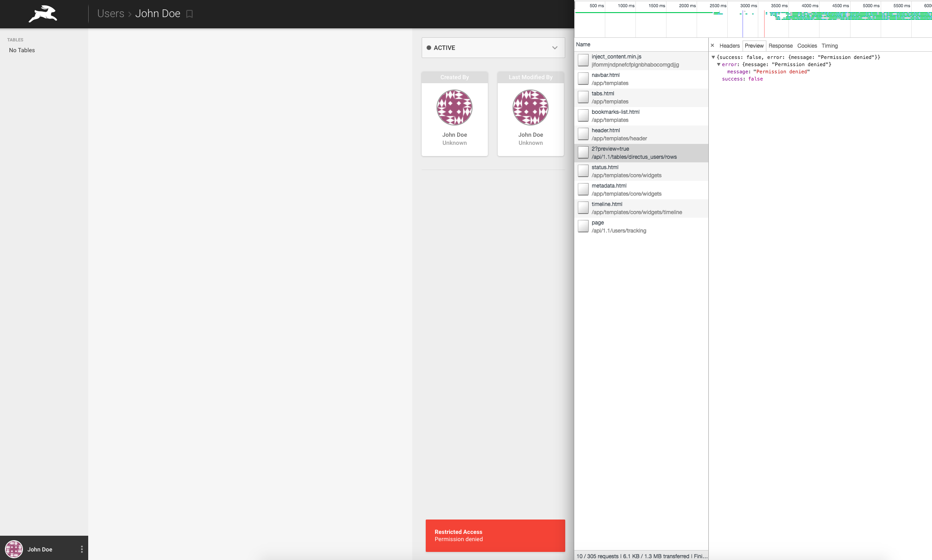The image size is (932, 560).
Task: Select header.html request row
Action: coord(641,134)
